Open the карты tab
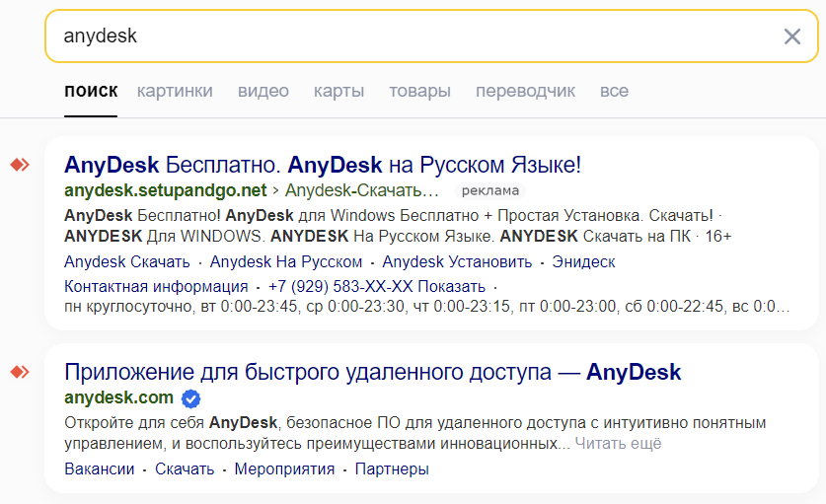 (x=338, y=91)
